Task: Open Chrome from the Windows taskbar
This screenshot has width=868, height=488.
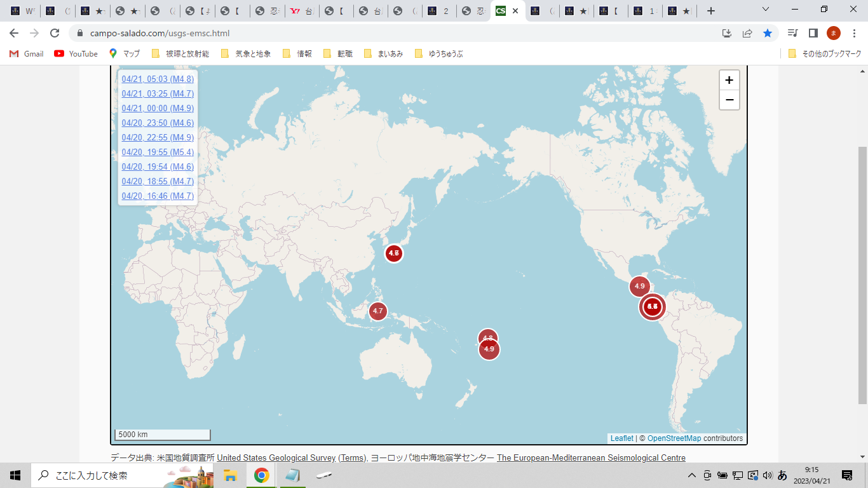Action: (x=261, y=475)
